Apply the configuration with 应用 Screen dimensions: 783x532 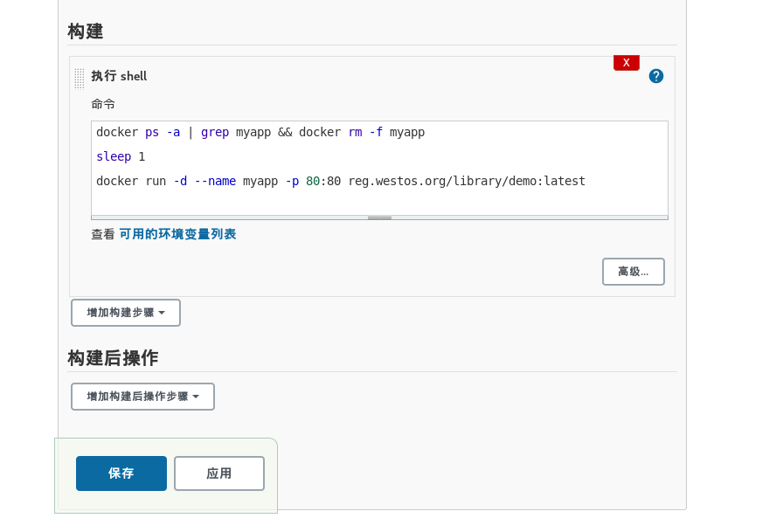click(x=219, y=473)
